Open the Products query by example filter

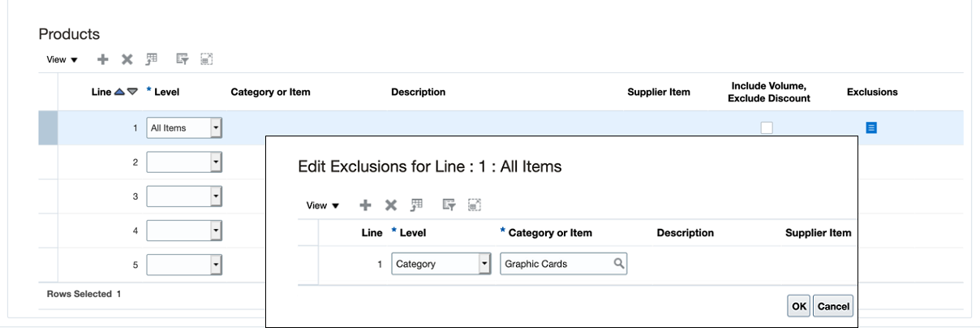pos(183,59)
